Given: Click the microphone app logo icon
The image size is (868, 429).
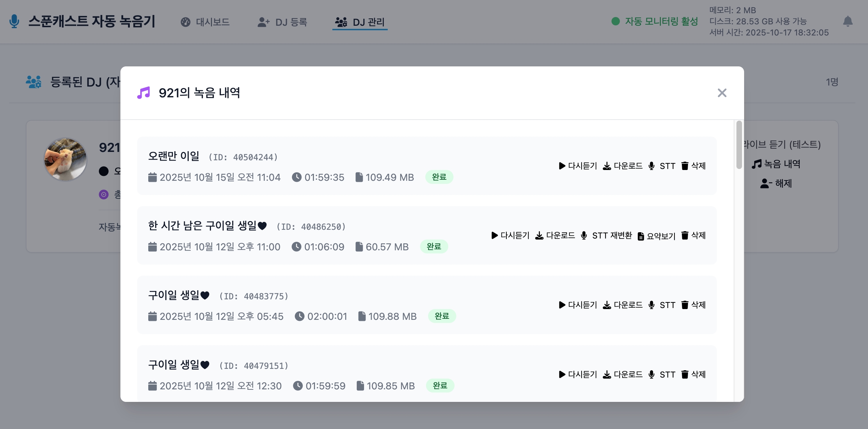Looking at the screenshot, I should click(14, 22).
